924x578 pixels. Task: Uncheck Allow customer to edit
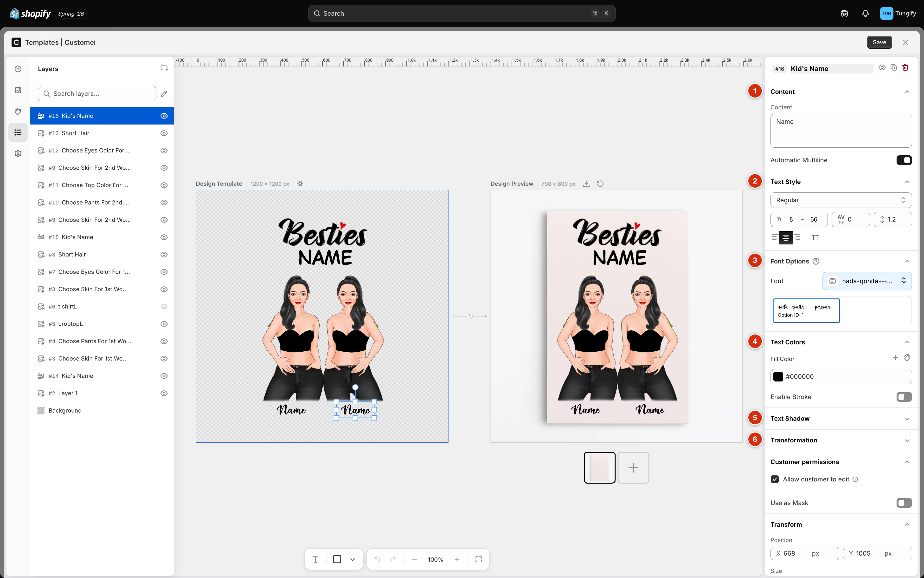775,479
